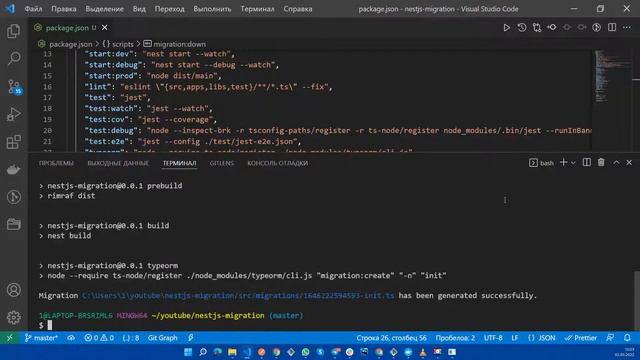Open remote window status bar button
640x360 pixels.
pyautogui.click(x=9, y=338)
